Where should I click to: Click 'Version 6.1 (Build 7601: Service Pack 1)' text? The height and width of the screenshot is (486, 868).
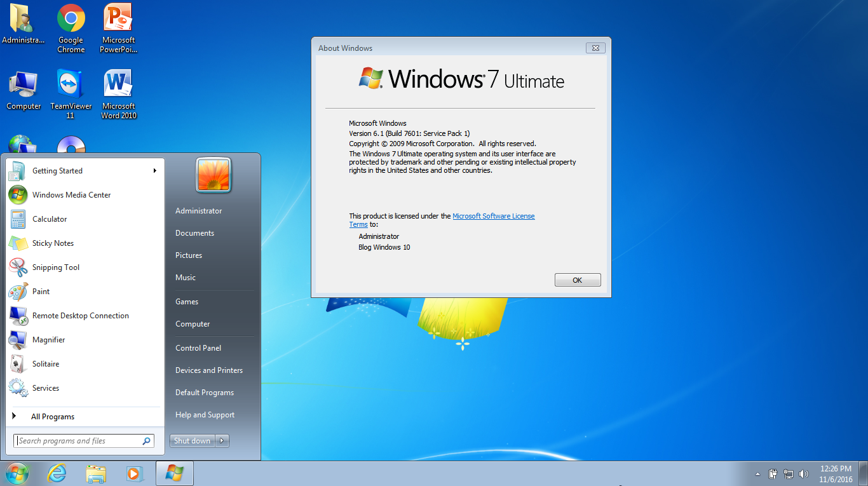pyautogui.click(x=409, y=133)
